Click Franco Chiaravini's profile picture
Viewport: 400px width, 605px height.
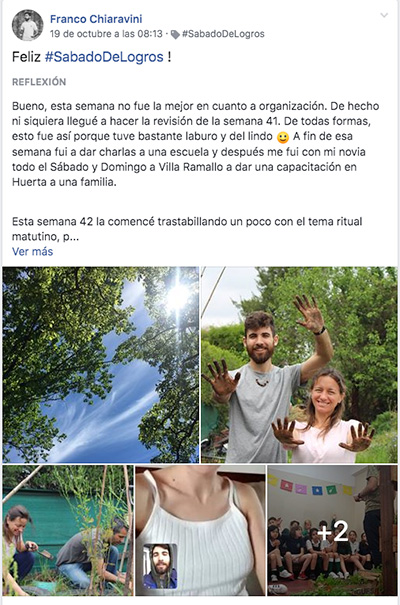click(x=27, y=25)
